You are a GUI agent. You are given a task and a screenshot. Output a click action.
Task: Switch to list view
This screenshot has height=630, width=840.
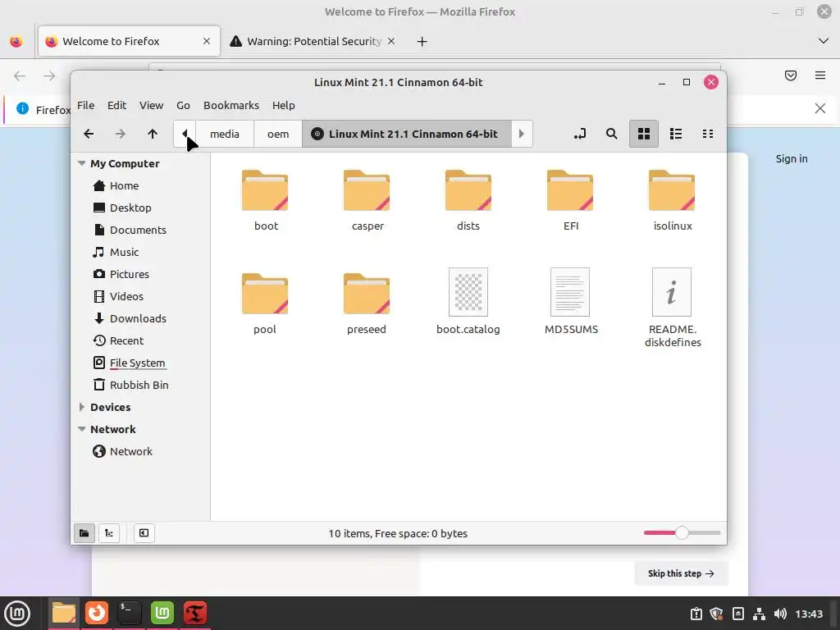pos(676,134)
